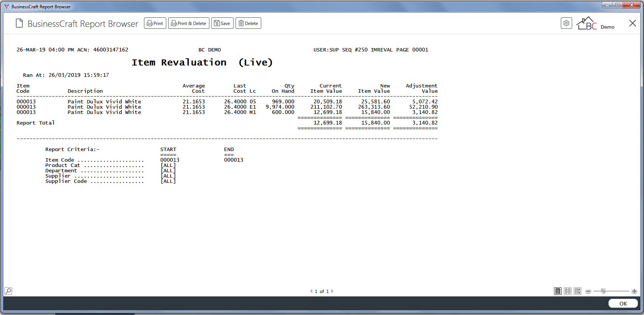Go to the next report page arrow
This screenshot has height=315, width=644.
[x=332, y=291]
